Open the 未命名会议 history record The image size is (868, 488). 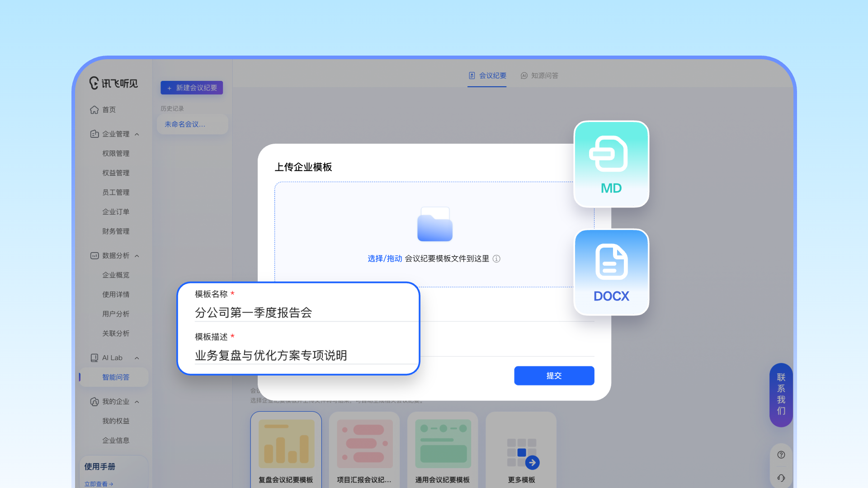(x=193, y=124)
